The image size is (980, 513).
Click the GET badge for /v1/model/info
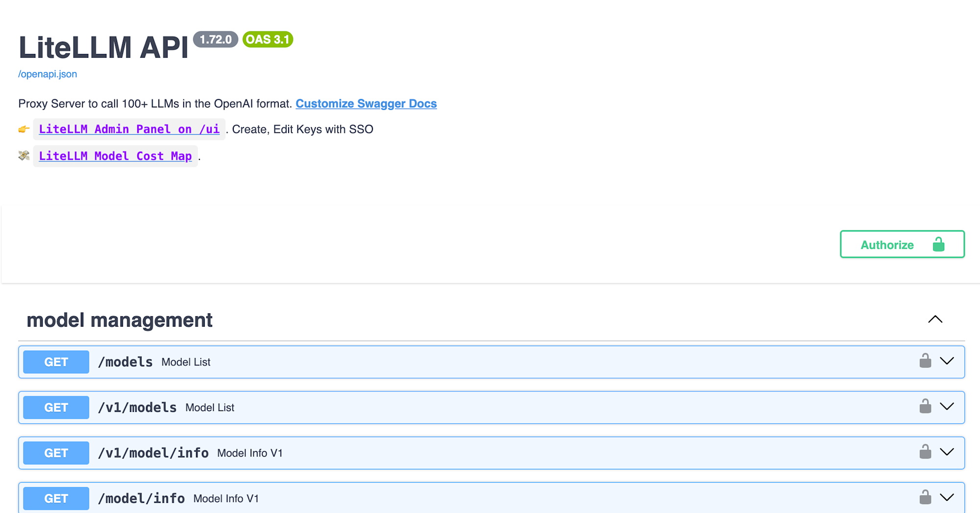56,453
